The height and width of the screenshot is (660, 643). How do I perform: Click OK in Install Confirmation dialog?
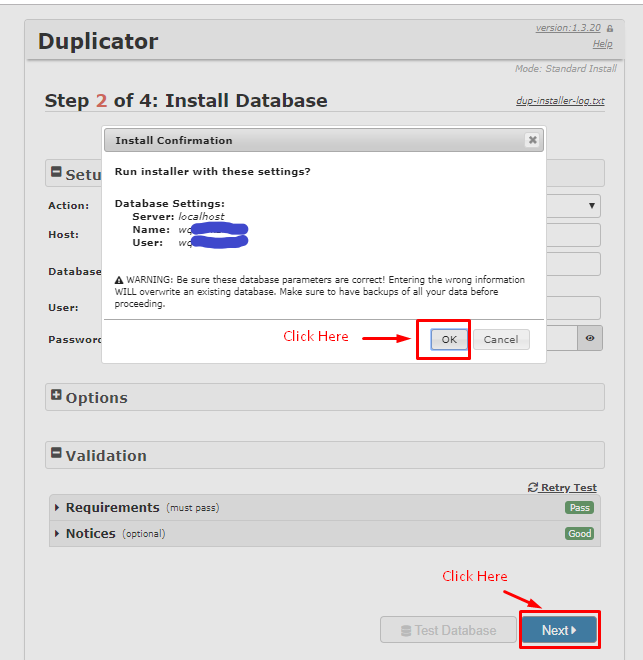coord(449,339)
